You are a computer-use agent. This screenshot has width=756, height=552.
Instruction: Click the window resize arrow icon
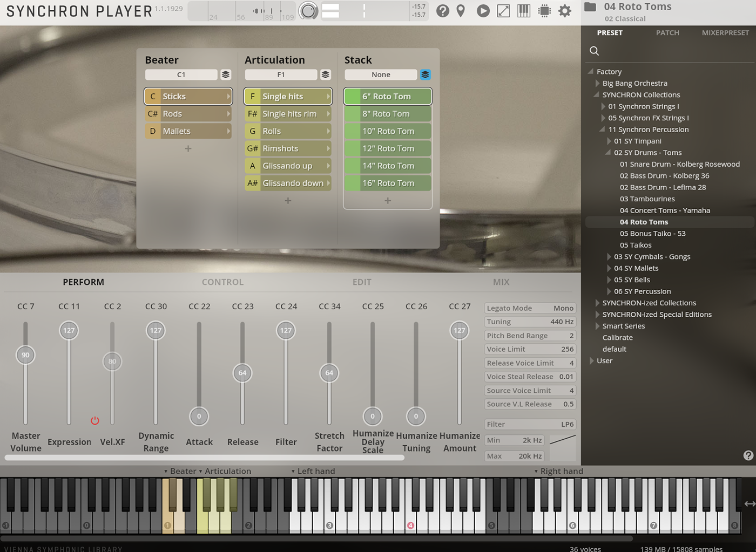[x=503, y=11]
